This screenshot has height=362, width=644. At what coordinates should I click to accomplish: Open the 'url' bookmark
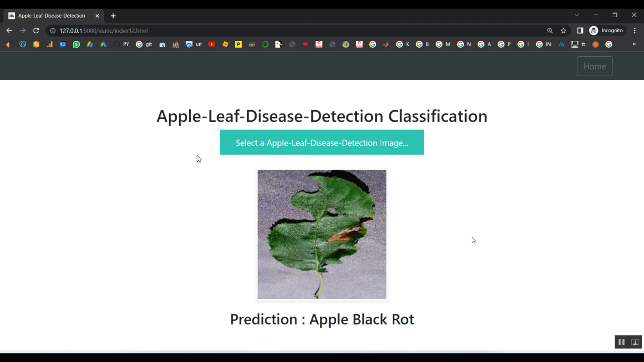194,44
